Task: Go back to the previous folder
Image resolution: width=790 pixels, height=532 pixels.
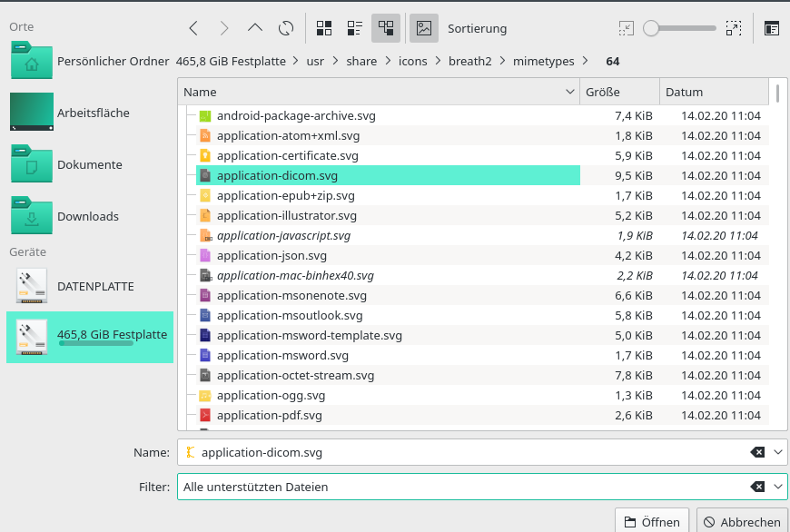Action: pos(193,28)
